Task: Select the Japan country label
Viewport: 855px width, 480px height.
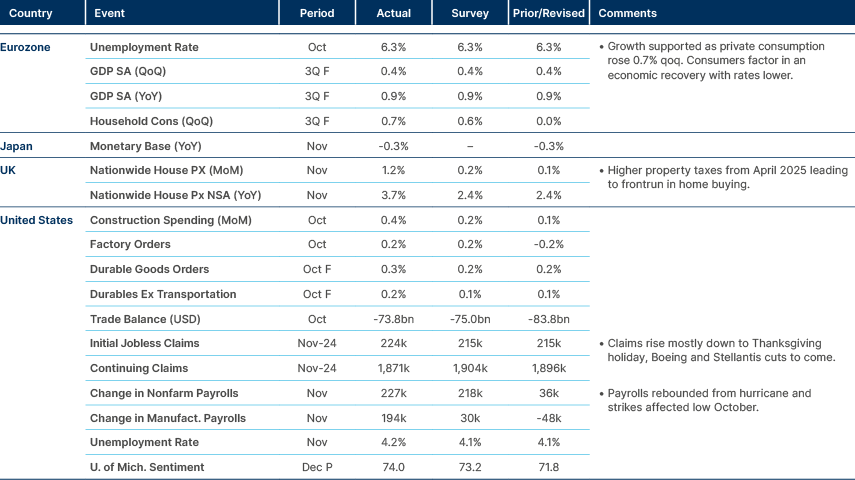Action: pyautogui.click(x=17, y=146)
